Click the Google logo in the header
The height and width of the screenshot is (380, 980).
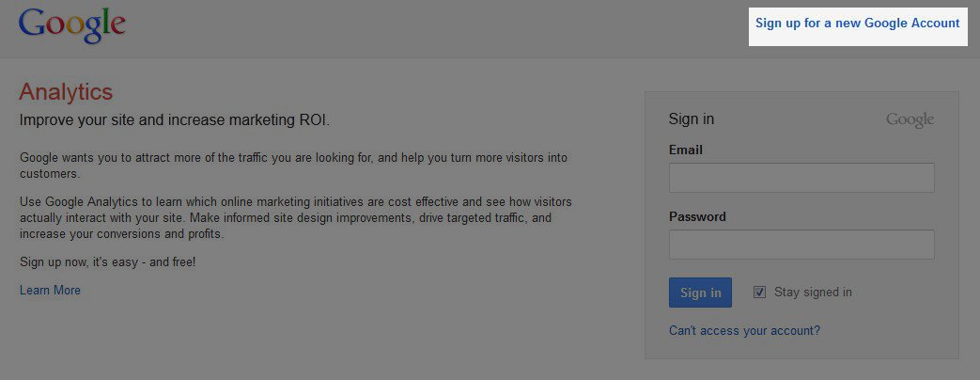(71, 25)
